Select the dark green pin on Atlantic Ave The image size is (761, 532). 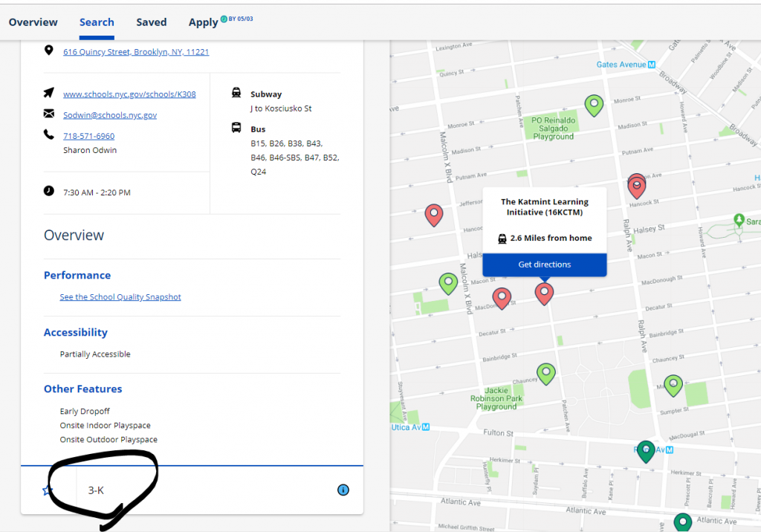point(683,523)
